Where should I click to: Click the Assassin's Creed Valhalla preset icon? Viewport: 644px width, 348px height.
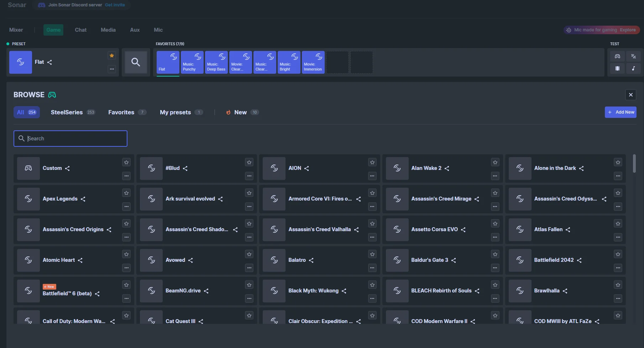(274, 230)
